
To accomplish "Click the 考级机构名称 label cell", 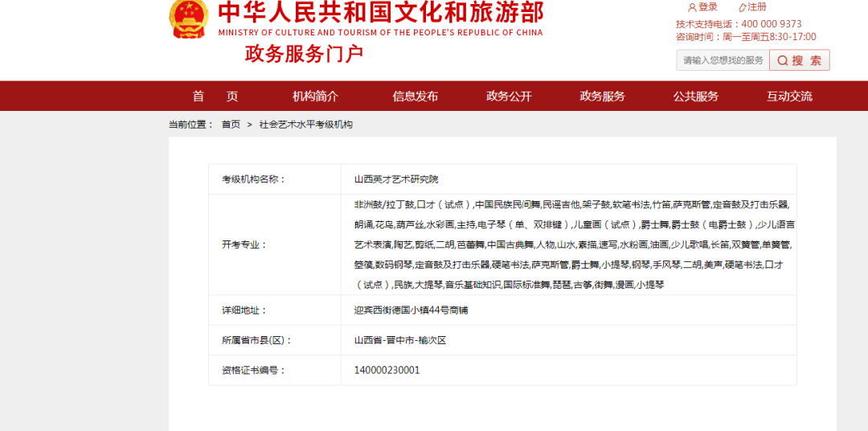I will (x=275, y=179).
